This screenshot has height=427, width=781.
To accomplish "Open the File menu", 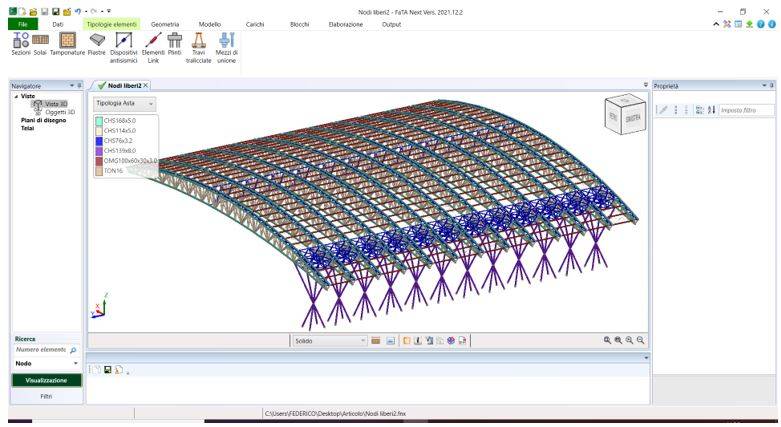I will [x=22, y=24].
